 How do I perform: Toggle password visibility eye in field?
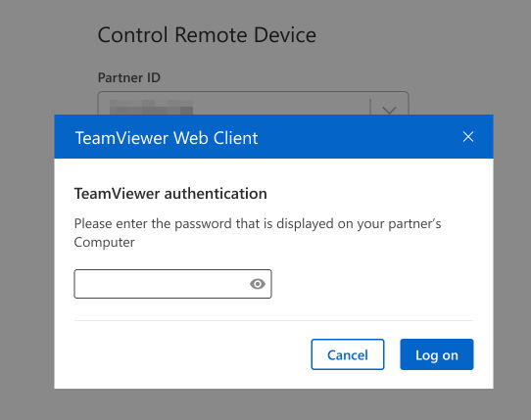tap(258, 284)
